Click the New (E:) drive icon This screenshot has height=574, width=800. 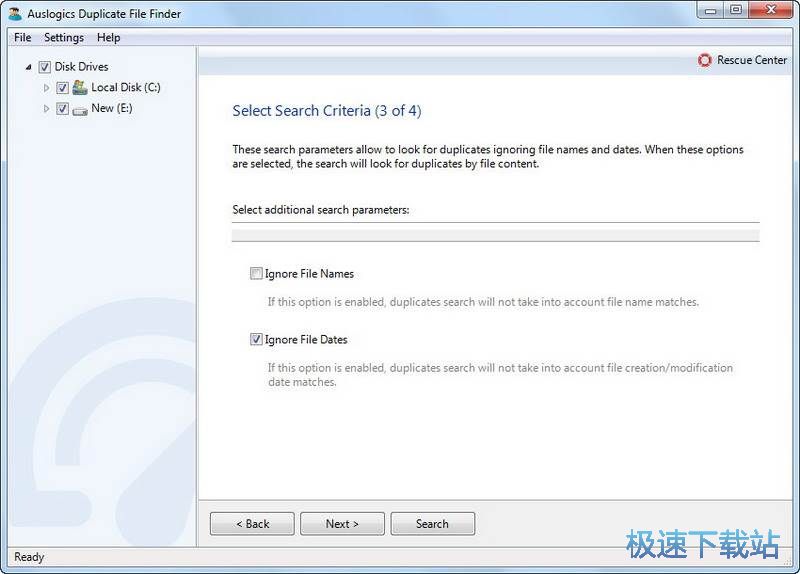tap(80, 110)
